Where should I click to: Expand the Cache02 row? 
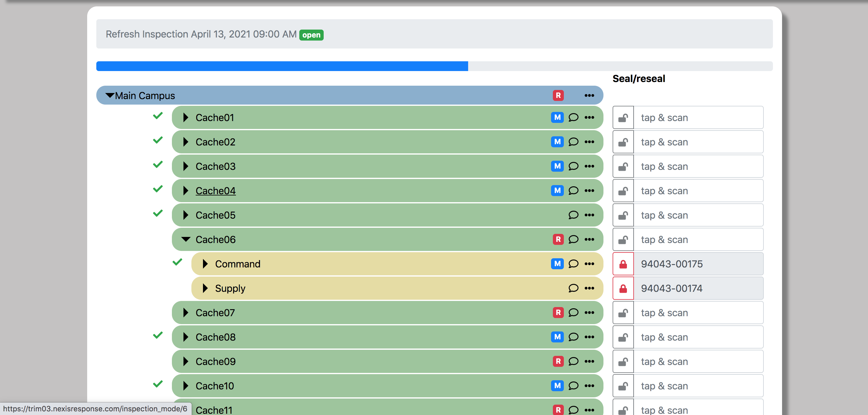tap(186, 141)
